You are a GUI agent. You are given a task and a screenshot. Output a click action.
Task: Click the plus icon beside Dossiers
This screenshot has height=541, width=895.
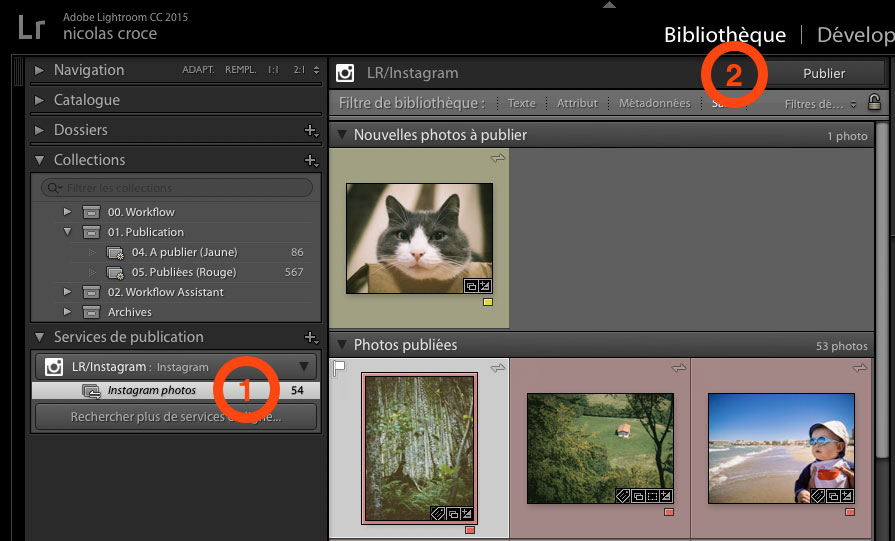tap(310, 131)
